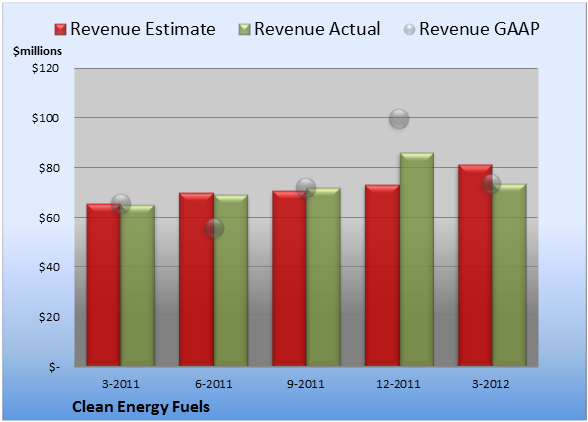The image size is (588, 422).
Task: Click the "6-2011" x-axis label
Action: tap(214, 384)
